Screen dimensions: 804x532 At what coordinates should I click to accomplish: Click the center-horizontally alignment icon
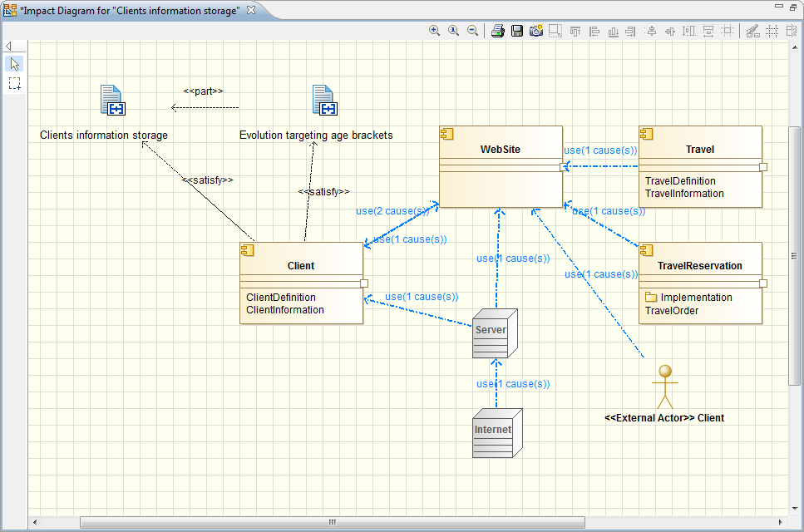669,32
